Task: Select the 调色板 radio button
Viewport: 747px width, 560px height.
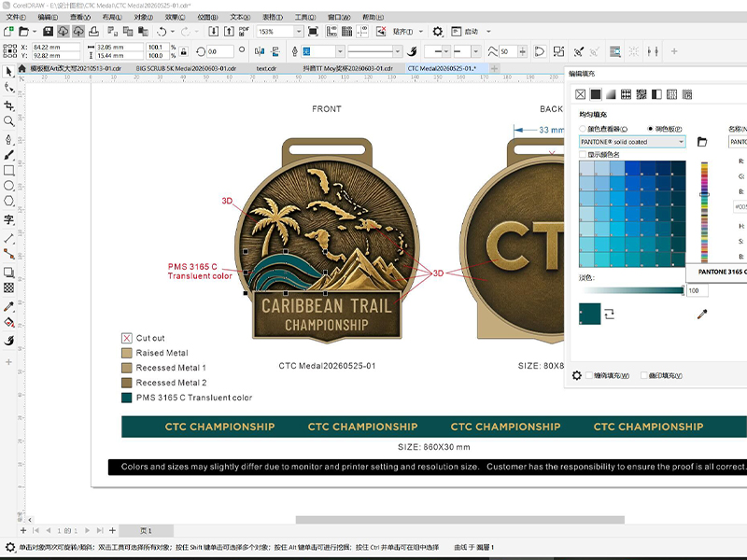Action: (x=650, y=129)
